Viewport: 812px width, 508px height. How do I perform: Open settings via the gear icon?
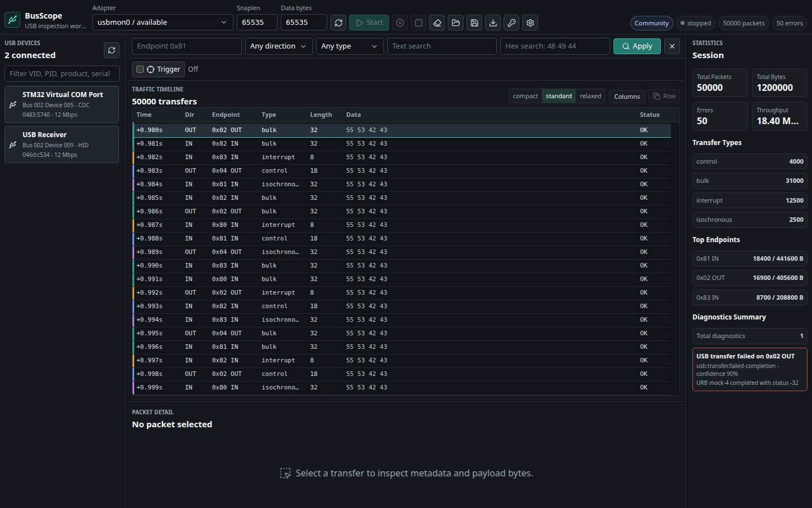click(530, 23)
